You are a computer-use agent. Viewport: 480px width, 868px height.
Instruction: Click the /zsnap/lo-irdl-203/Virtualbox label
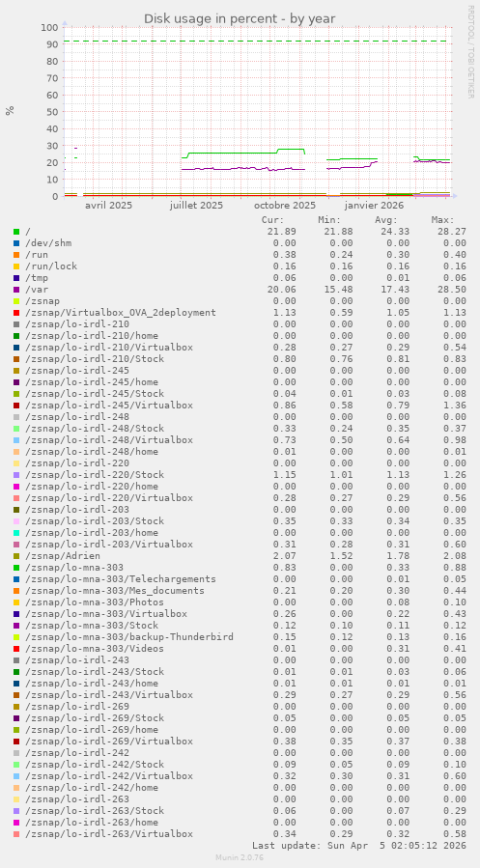click(x=109, y=545)
